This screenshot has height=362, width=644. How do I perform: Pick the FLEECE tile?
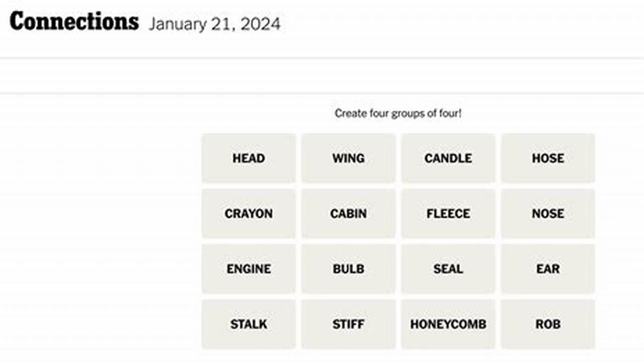pyautogui.click(x=448, y=213)
